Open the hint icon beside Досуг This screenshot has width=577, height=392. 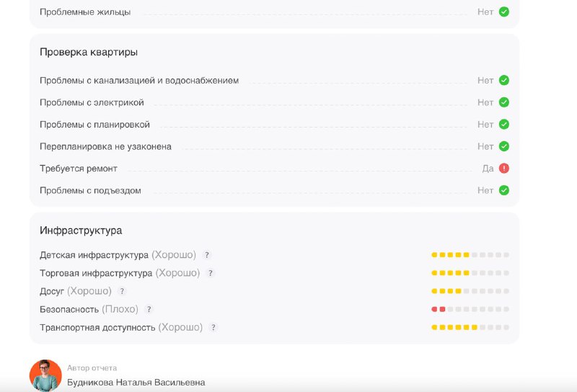pyautogui.click(x=122, y=291)
